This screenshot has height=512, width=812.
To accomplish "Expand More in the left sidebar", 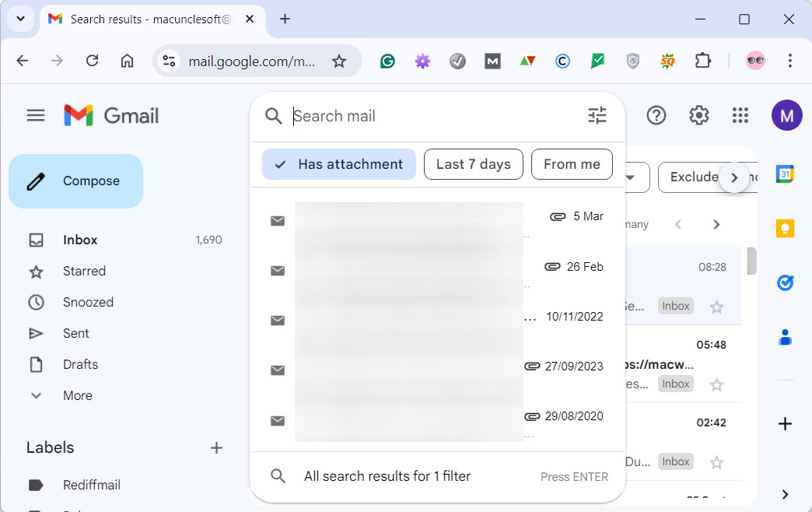I will pyautogui.click(x=77, y=395).
